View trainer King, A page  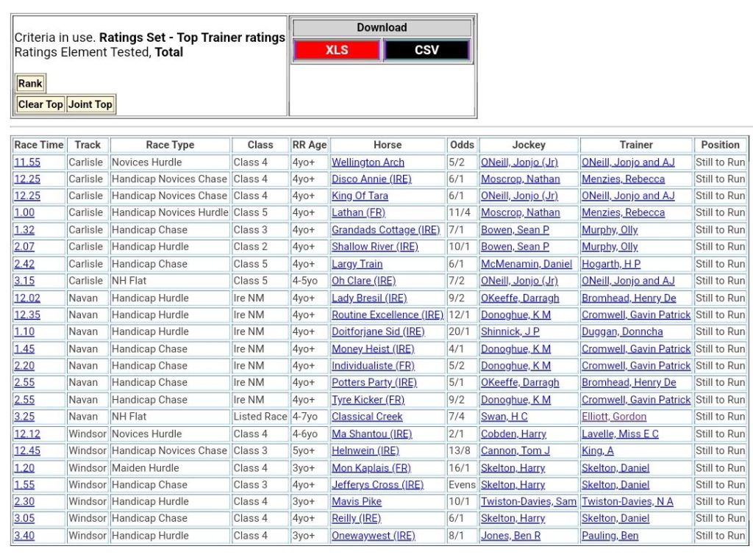pyautogui.click(x=597, y=451)
